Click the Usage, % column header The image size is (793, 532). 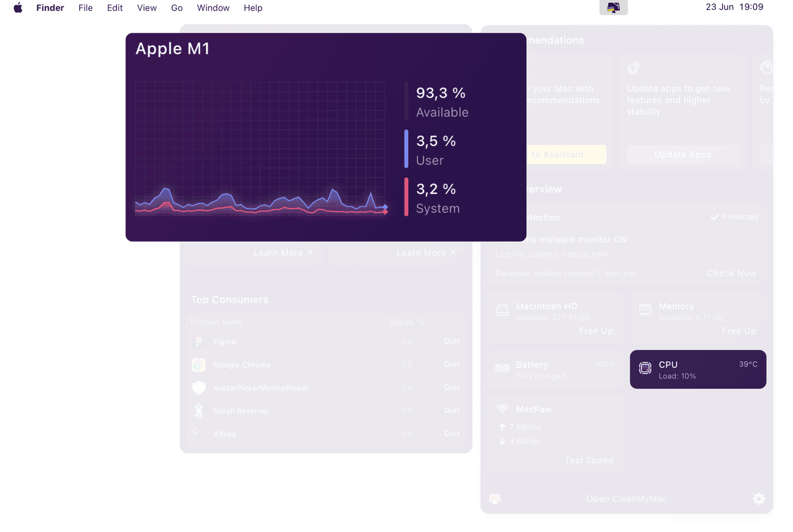point(407,322)
